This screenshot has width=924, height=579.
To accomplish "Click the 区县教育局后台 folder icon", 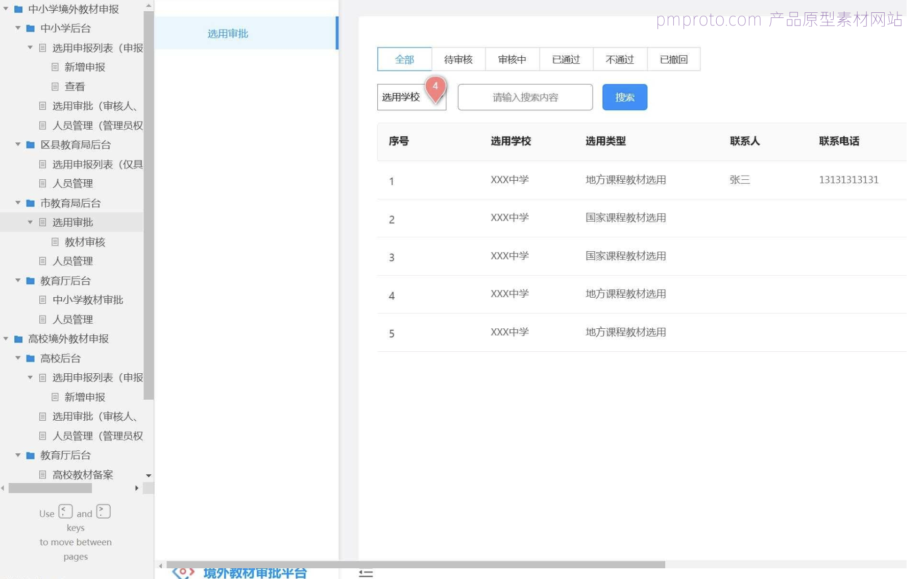I will pyautogui.click(x=31, y=144).
